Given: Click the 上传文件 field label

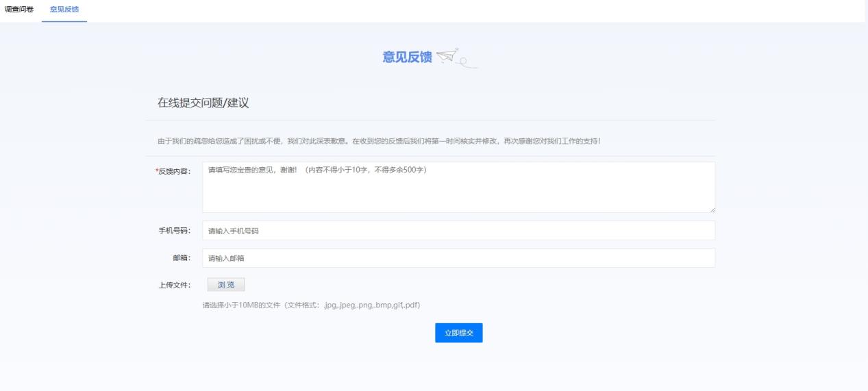Looking at the screenshot, I should 175,285.
